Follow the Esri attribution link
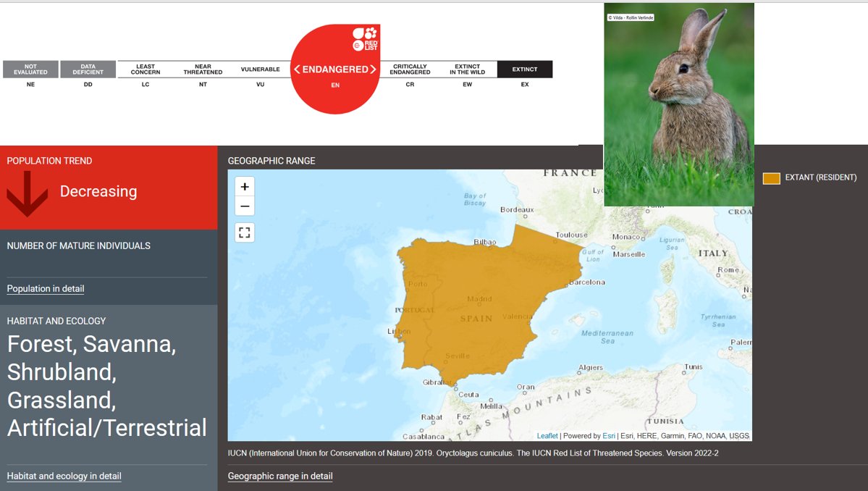Image resolution: width=868 pixels, height=491 pixels. (608, 436)
